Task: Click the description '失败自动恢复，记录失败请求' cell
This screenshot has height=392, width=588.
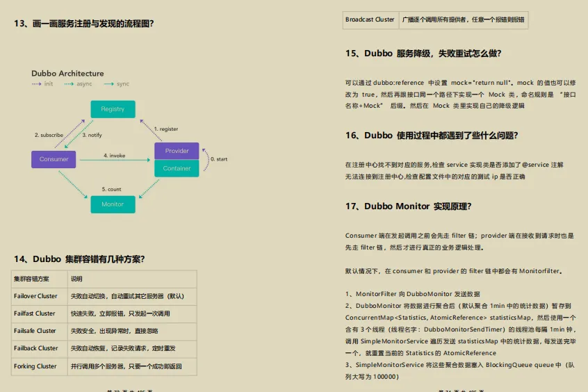Action: pos(132,348)
